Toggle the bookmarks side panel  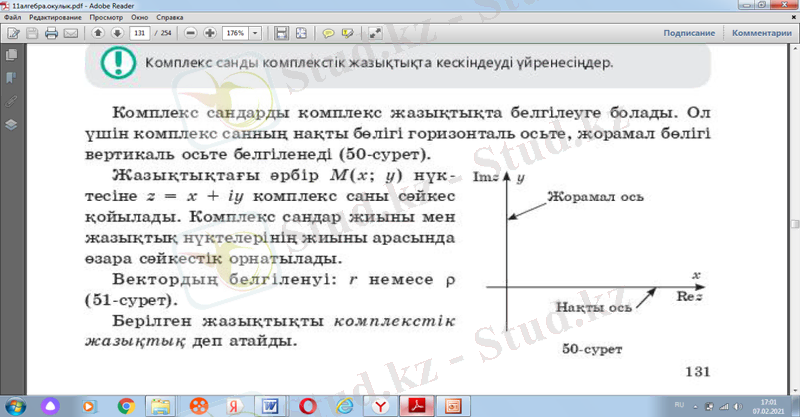(x=11, y=77)
